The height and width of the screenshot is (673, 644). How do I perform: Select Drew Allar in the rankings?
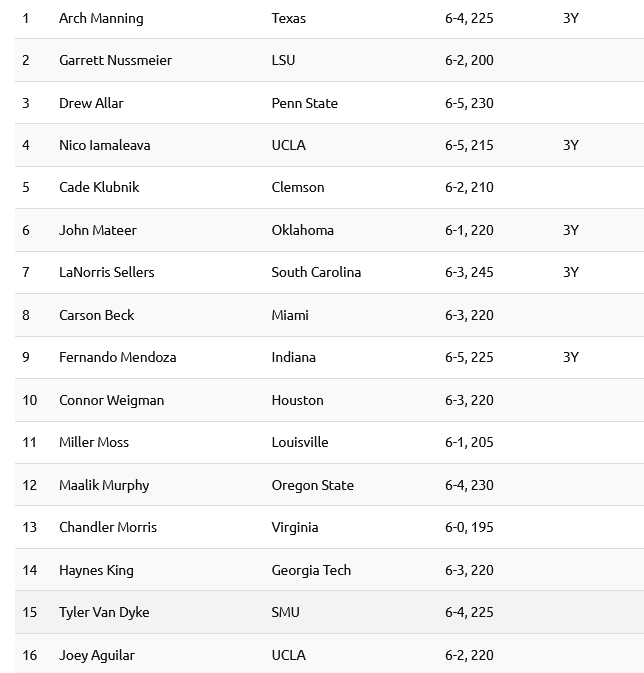pyautogui.click(x=91, y=103)
